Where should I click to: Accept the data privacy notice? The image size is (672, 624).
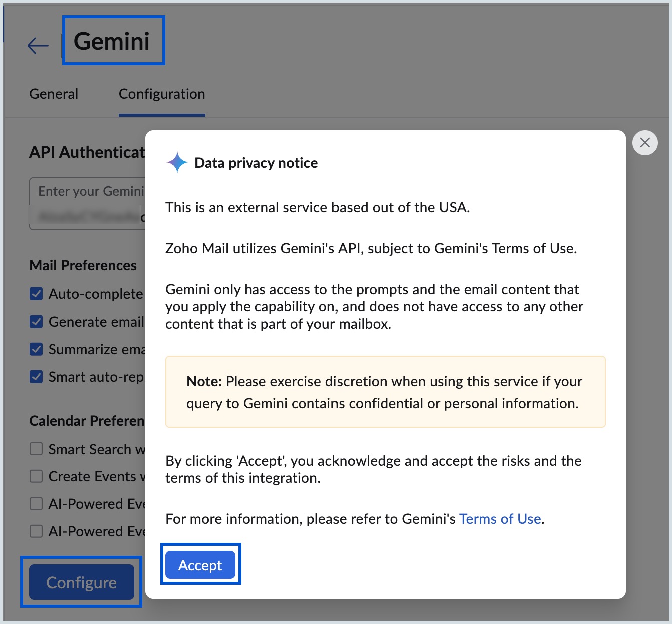point(200,565)
